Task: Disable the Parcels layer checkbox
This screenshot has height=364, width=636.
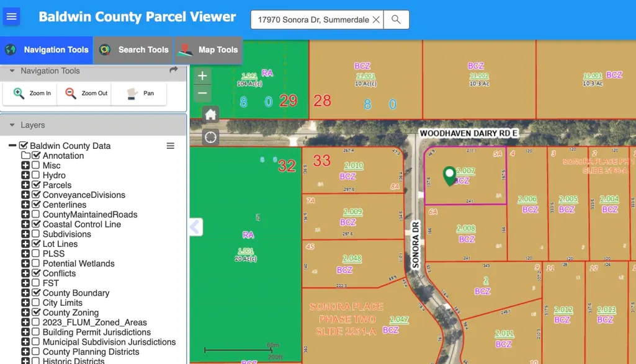Action: 36,185
